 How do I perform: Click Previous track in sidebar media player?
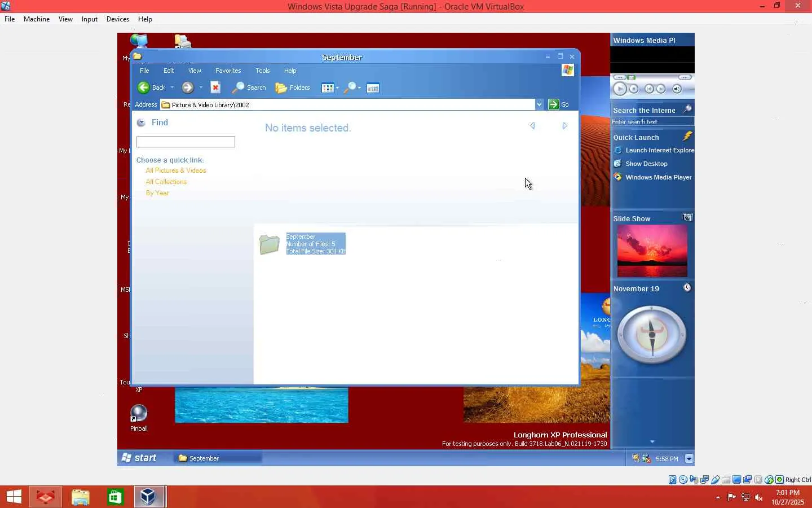coord(649,89)
